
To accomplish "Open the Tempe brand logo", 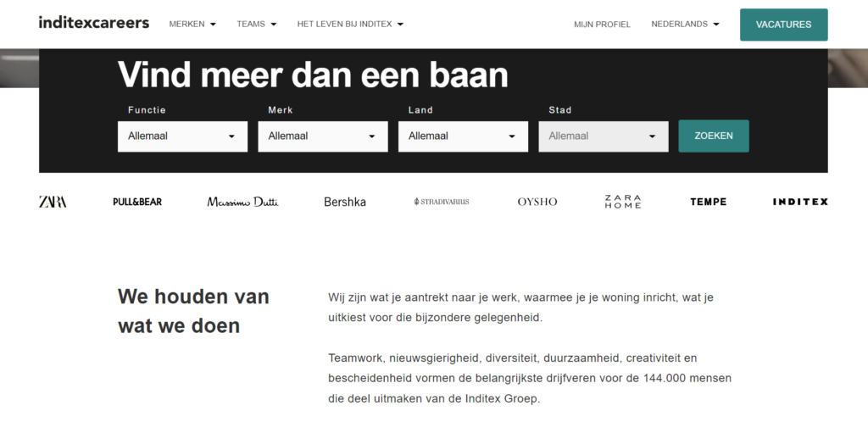I will [708, 202].
